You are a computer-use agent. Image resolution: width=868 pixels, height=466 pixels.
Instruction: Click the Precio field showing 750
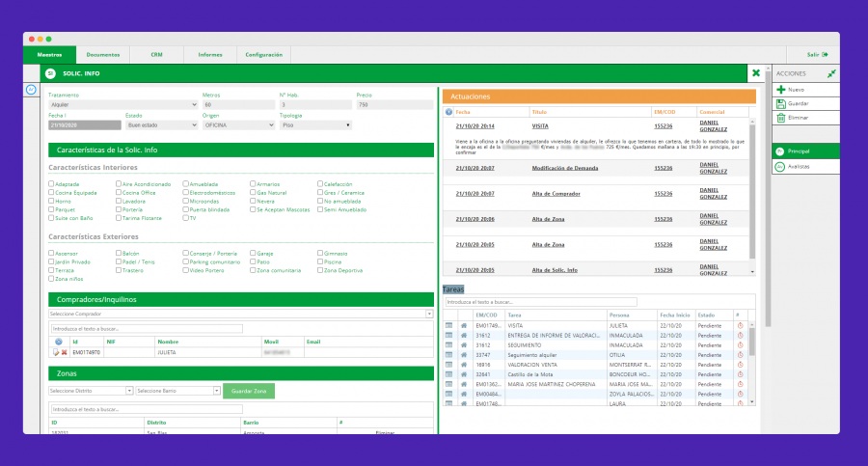[394, 105]
